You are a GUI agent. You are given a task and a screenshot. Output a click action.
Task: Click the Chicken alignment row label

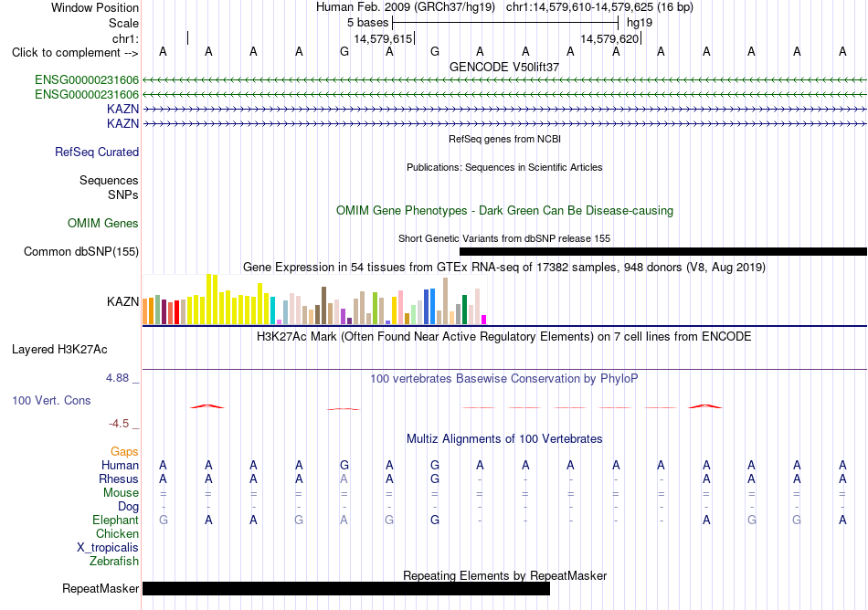[x=117, y=534]
